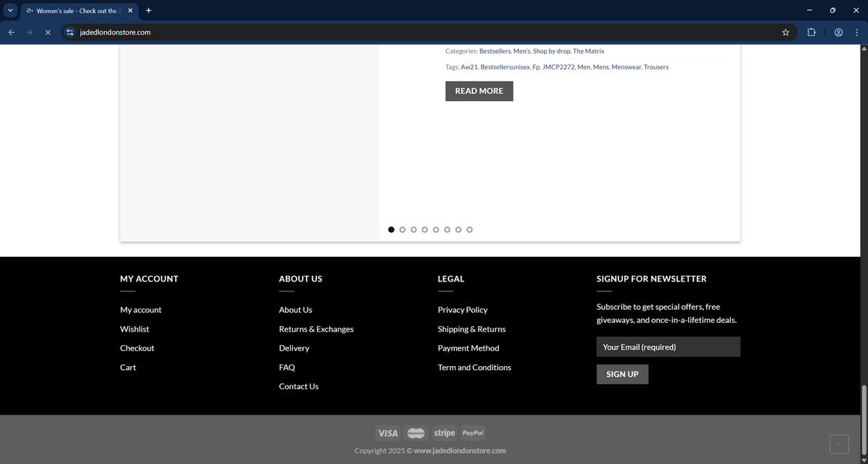Screen dimensions: 868x464
Task: Click the back-to-top arrow button
Action: coord(839,444)
